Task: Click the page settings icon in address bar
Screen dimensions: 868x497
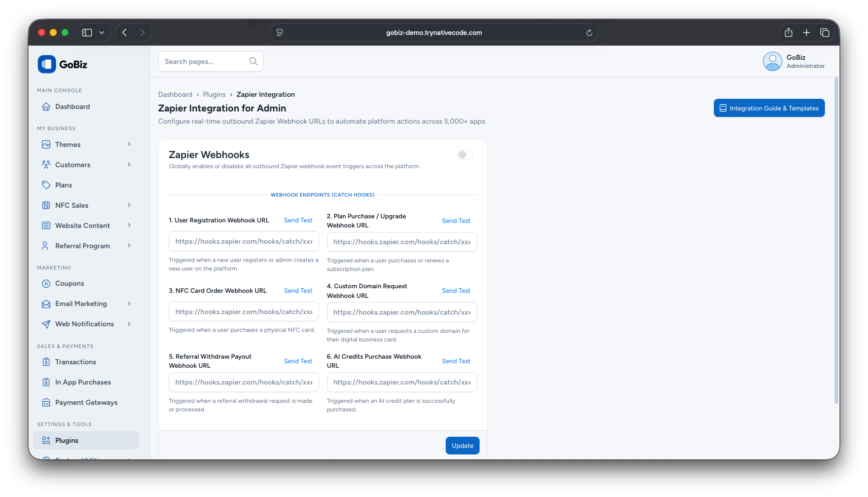Action: (279, 32)
